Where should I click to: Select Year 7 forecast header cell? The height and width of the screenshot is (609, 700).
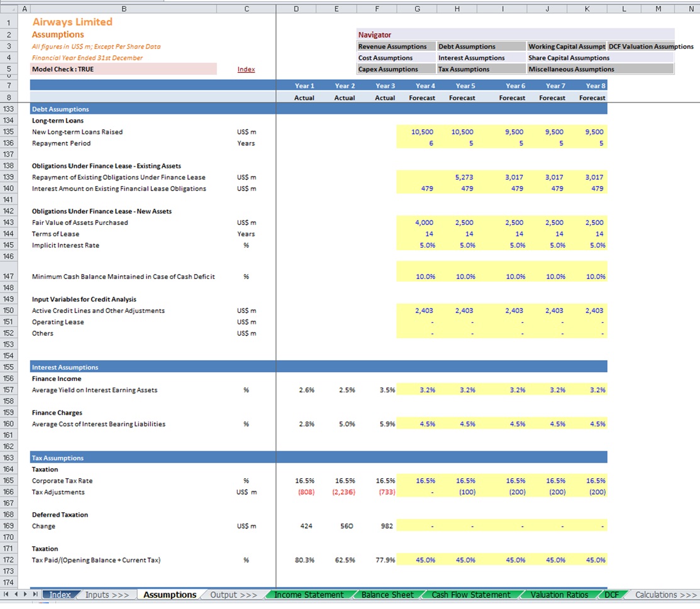pos(547,97)
